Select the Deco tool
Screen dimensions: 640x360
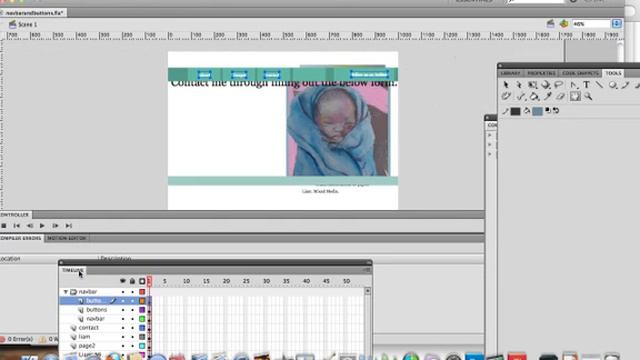coord(506,96)
